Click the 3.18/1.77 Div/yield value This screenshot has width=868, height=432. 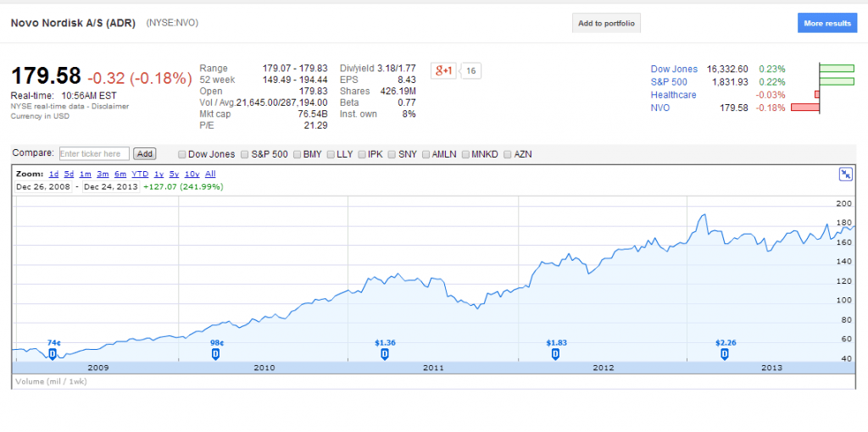pyautogui.click(x=397, y=68)
